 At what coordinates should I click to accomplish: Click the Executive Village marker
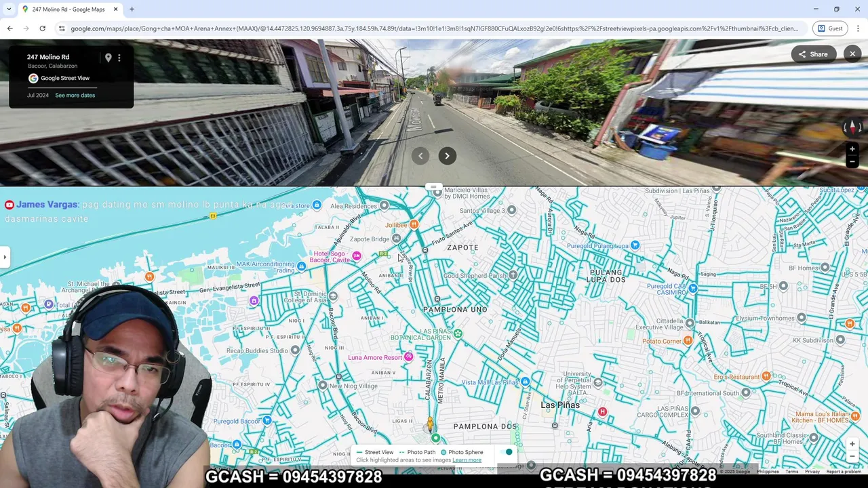coord(690,323)
